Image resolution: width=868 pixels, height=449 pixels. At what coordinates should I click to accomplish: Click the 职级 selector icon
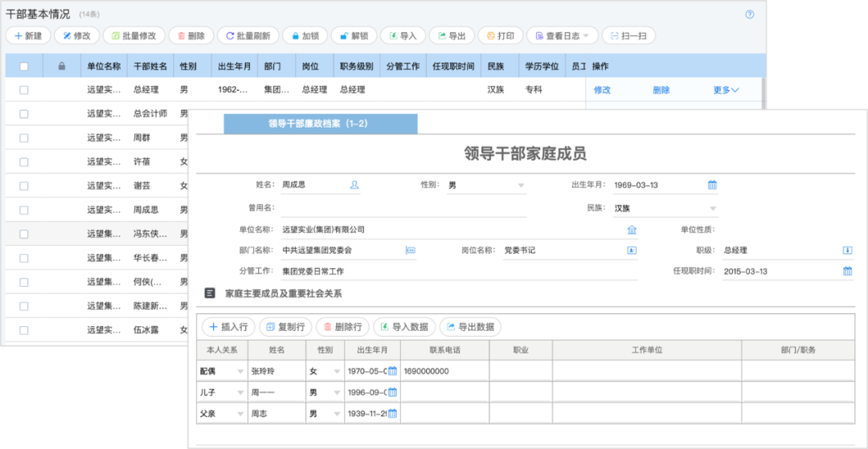[847, 250]
